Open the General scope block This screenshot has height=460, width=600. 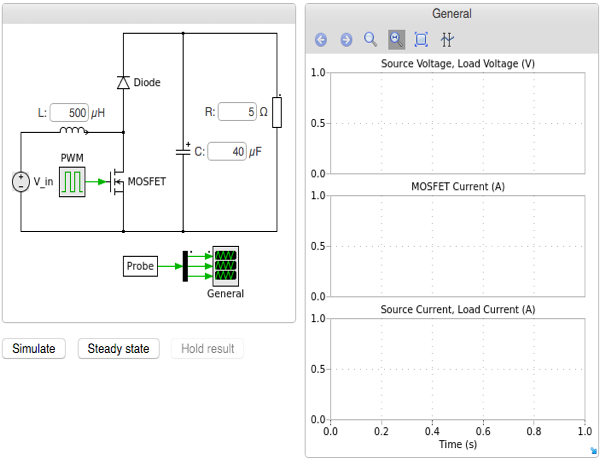(226, 266)
